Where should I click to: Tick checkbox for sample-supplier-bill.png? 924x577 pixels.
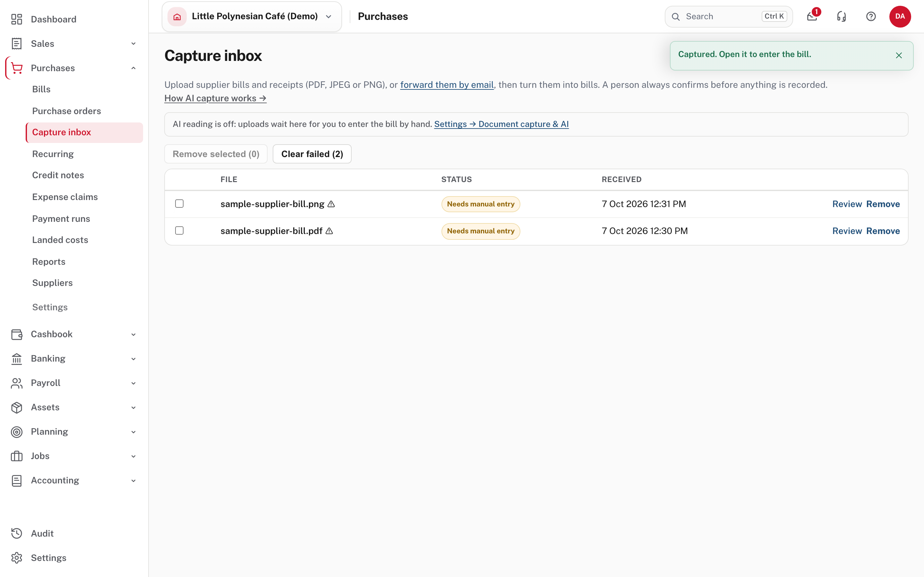[x=179, y=204]
